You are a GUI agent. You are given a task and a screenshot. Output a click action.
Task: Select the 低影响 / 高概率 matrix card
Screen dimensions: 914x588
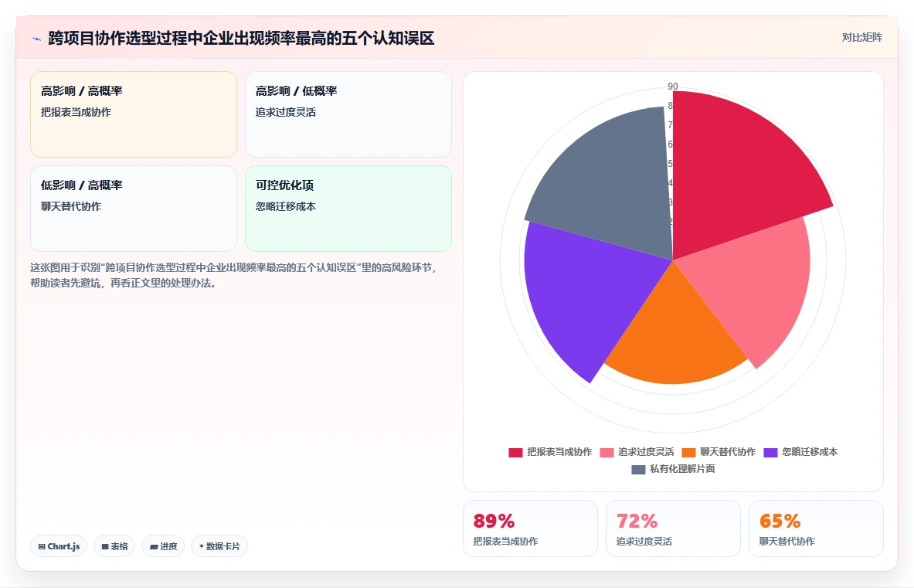(134, 209)
